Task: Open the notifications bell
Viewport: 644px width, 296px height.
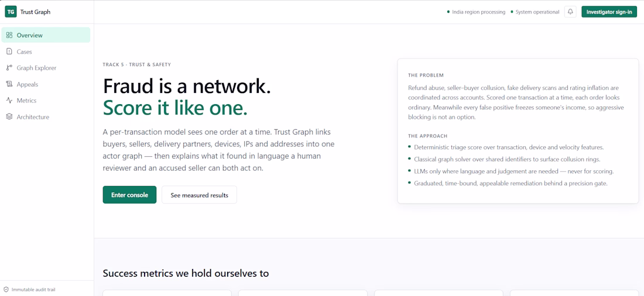Action: pos(570,12)
